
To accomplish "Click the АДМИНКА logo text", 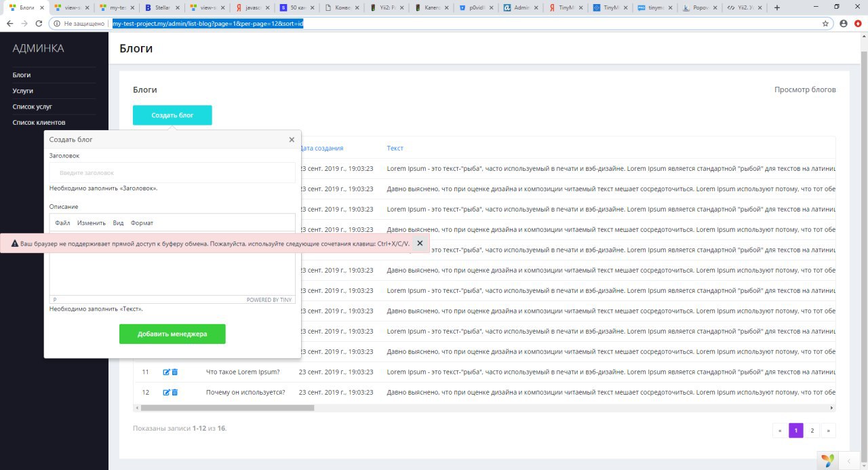I will [38, 48].
